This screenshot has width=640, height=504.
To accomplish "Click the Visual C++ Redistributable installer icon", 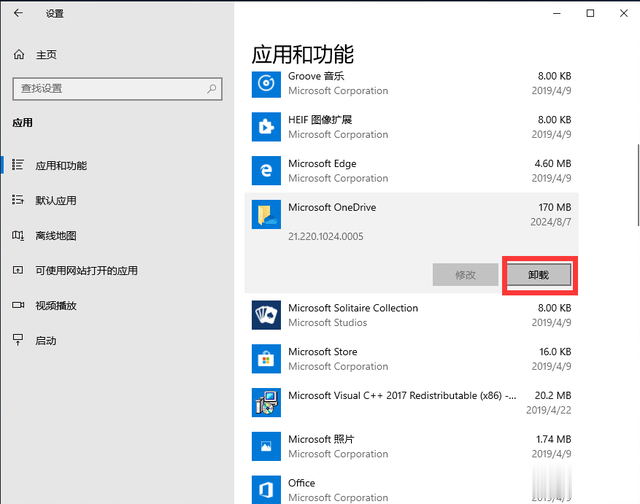I will 266,402.
